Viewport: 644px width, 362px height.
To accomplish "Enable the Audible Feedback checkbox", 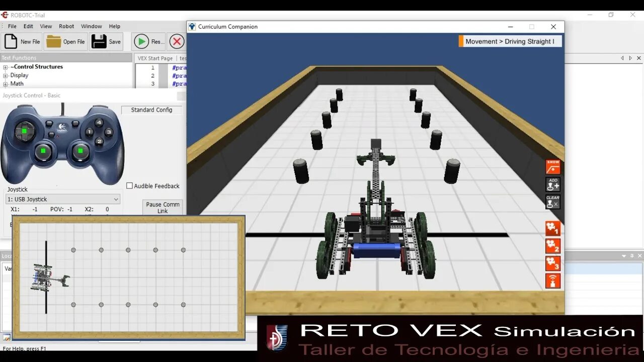I will (129, 186).
